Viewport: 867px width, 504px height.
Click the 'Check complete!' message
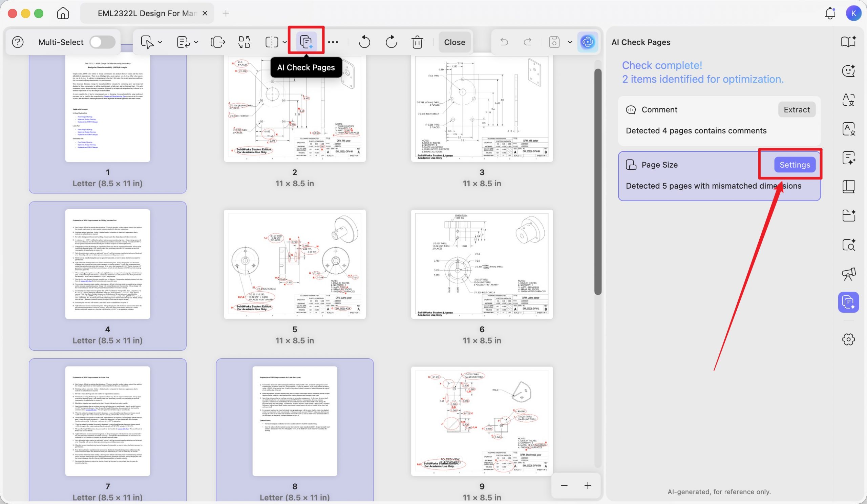pos(662,65)
